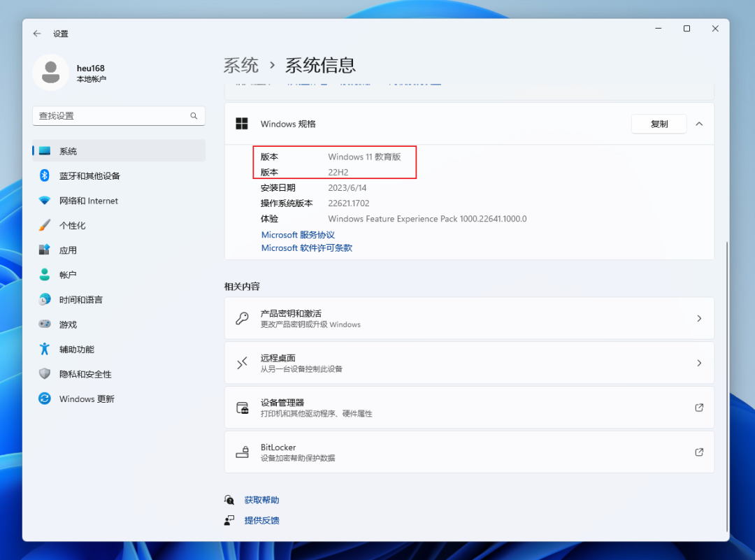
Task: Click the 远程桌面 title text
Action: [278, 358]
